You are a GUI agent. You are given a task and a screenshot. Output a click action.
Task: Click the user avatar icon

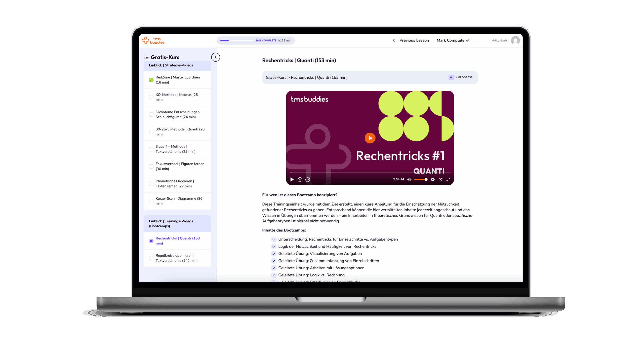[515, 40]
